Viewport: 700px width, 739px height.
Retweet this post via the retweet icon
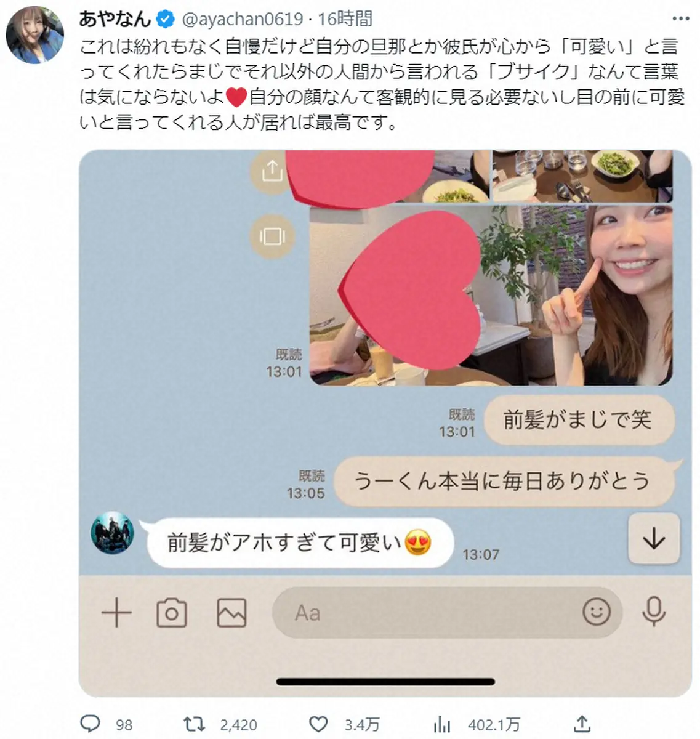195,724
